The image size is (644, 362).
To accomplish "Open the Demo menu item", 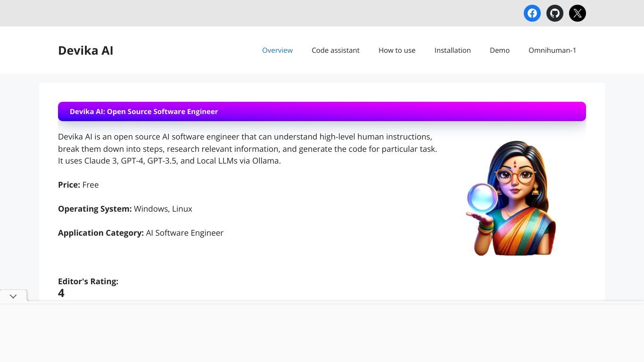I will pos(500,50).
